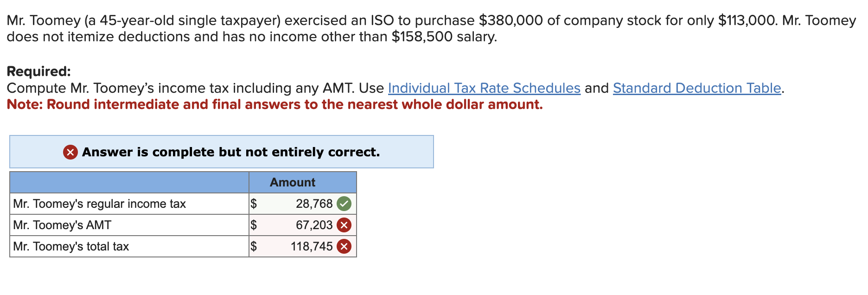Click the 28,768 regular tax amount field
868x295 pixels.
(x=314, y=204)
